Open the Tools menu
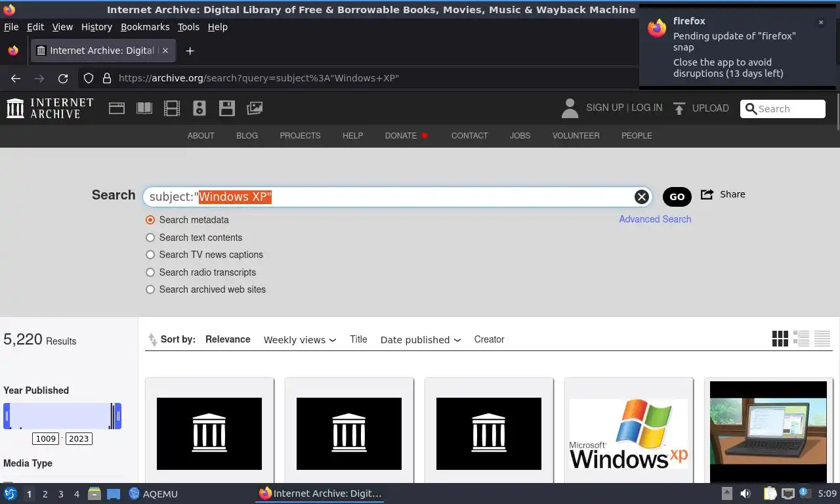840x504 pixels. click(x=188, y=27)
